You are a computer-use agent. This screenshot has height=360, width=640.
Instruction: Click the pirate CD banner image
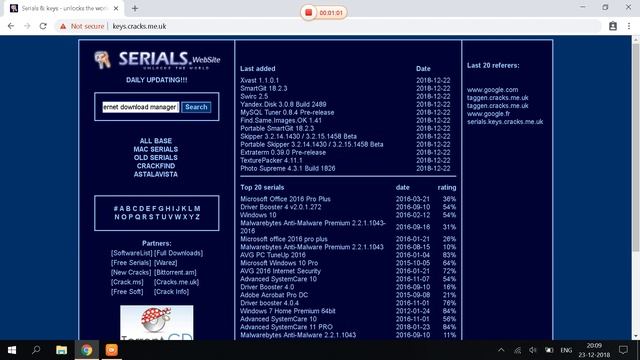point(157,322)
